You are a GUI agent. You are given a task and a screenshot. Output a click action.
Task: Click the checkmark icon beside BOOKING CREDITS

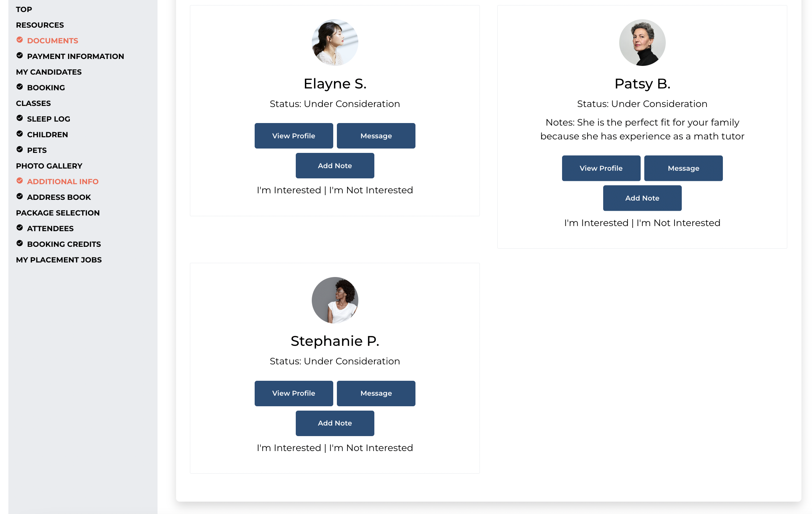[20, 243]
